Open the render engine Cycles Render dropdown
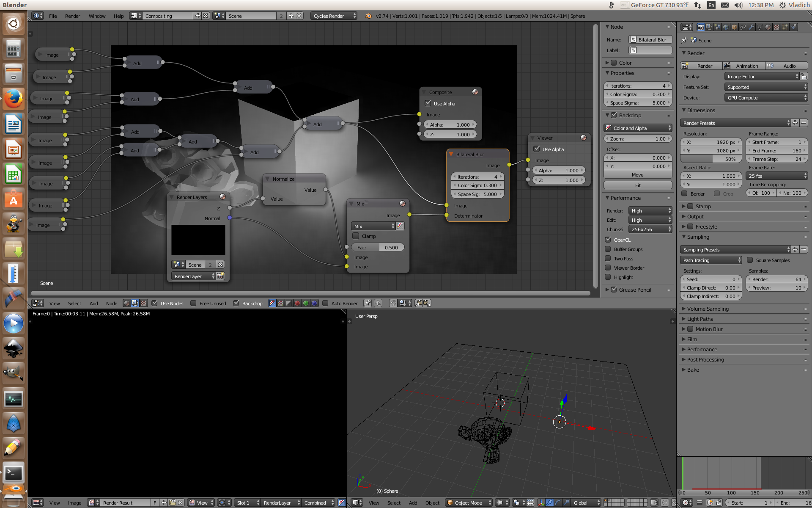 pyautogui.click(x=334, y=16)
